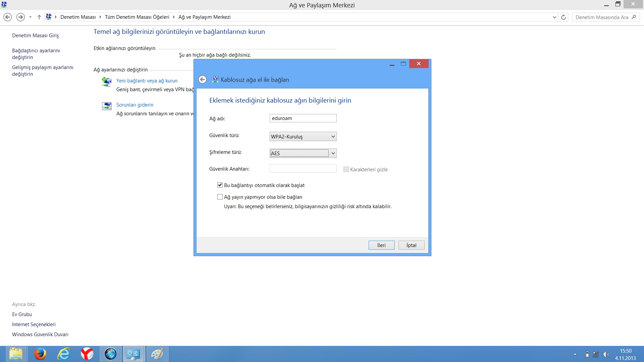Open the Şifreleme türü dropdown
Viewport: 644px width, 362px height.
coord(303,153)
